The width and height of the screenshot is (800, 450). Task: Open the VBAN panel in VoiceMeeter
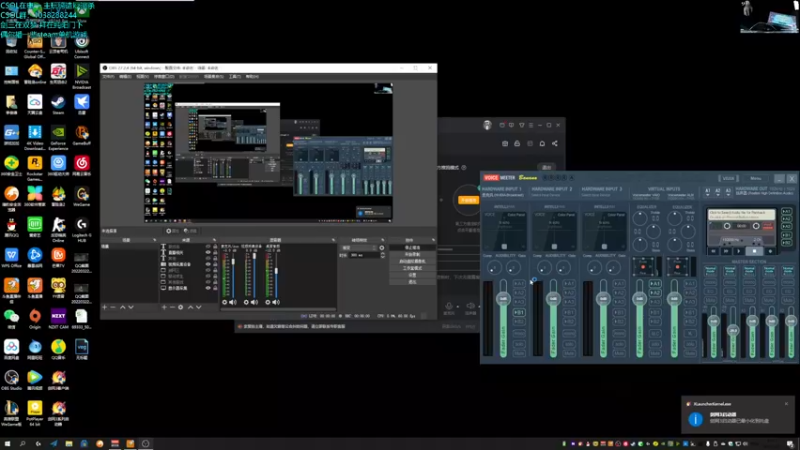726,179
